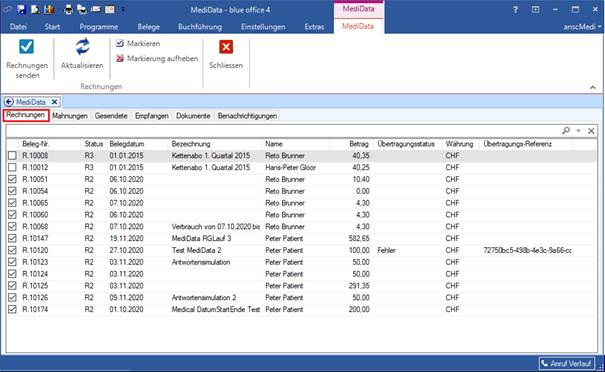
Task: Open the anscMedi user dropdown
Action: pos(582,27)
